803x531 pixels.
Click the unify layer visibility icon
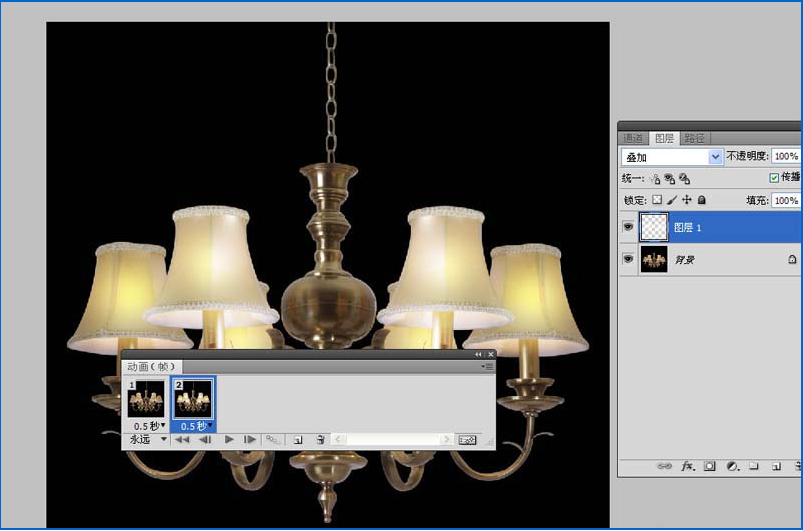coord(669,179)
